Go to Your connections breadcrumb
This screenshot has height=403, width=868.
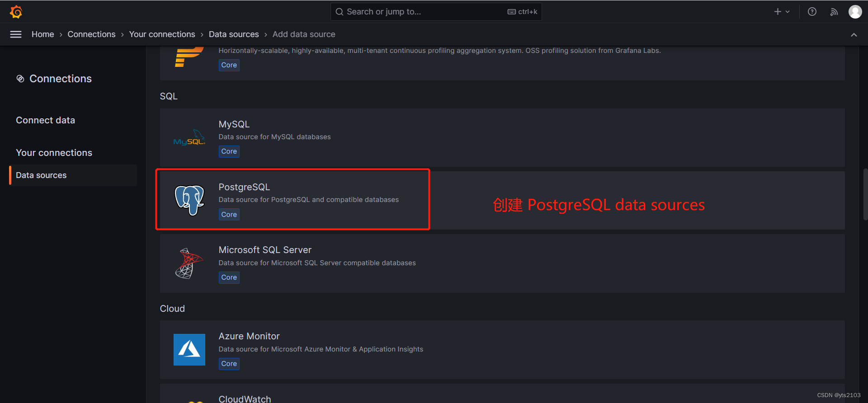[162, 34]
